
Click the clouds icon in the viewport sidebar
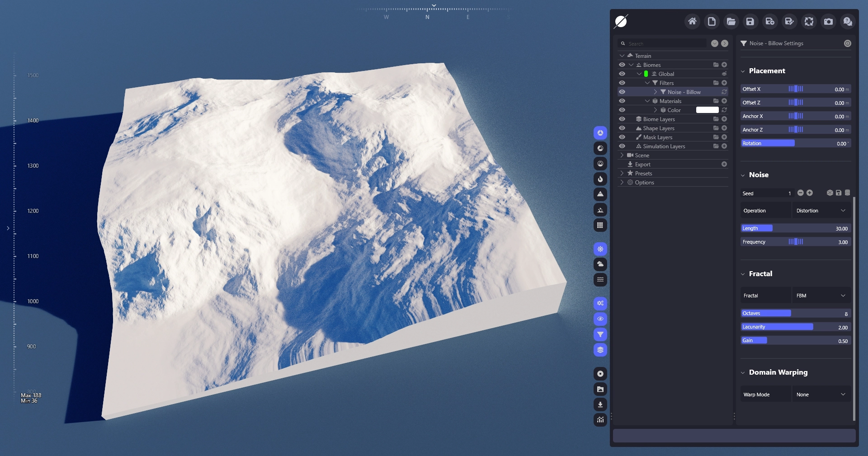[x=600, y=264]
